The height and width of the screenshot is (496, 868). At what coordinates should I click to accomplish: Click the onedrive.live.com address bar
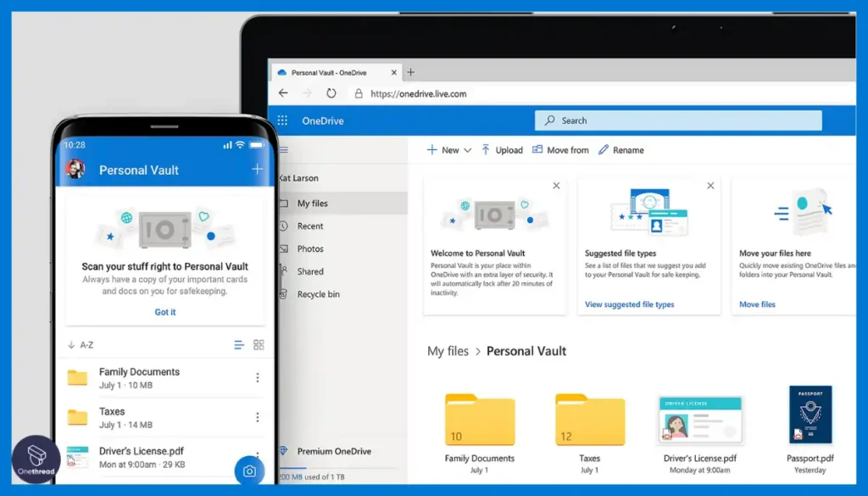419,93
